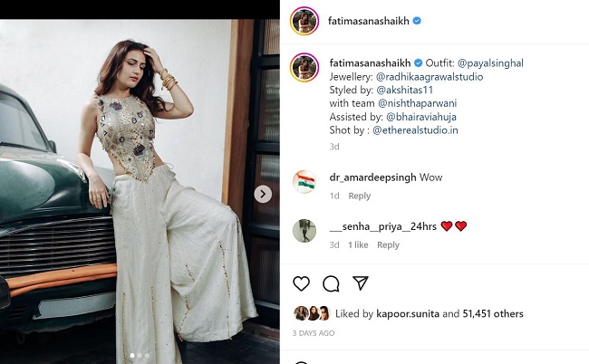Click __senha__priya__24hrs commenter avatar

(304, 230)
